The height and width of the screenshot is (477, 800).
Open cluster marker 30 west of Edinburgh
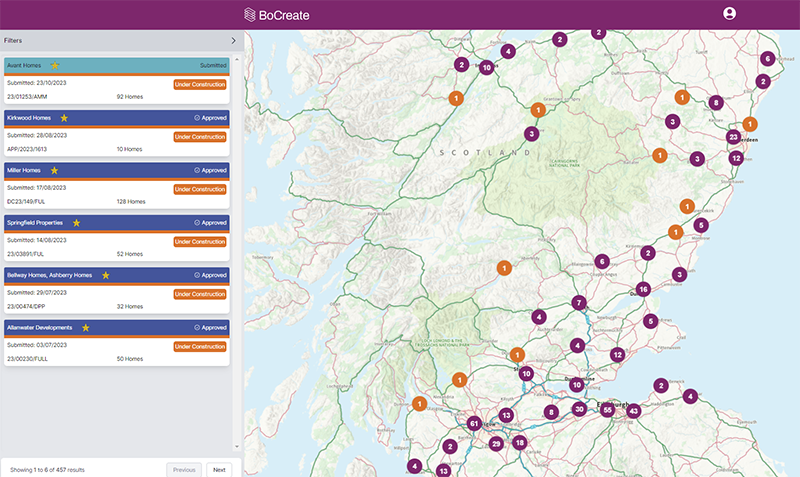(579, 409)
